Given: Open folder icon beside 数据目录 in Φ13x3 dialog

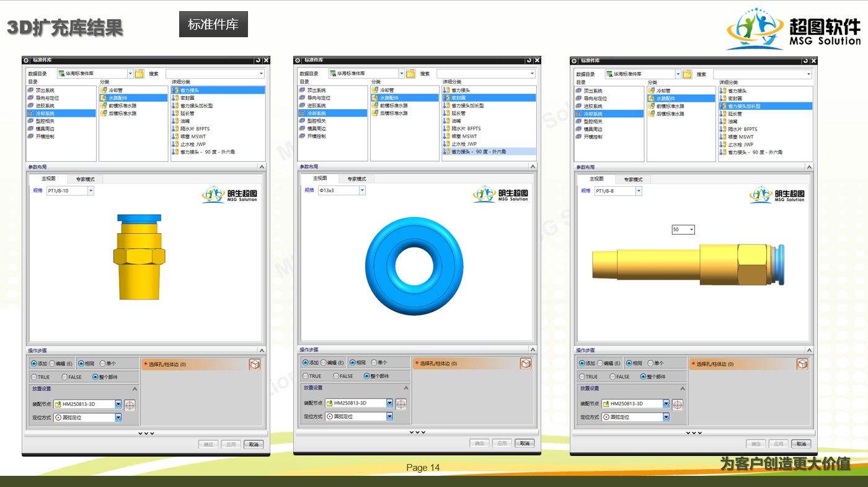Looking at the screenshot, I should tap(411, 73).
